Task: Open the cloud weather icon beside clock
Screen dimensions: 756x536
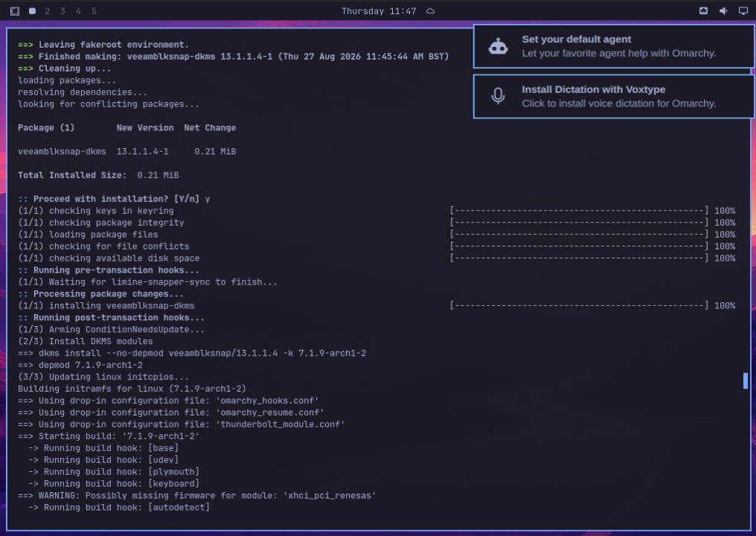Action: coord(431,11)
